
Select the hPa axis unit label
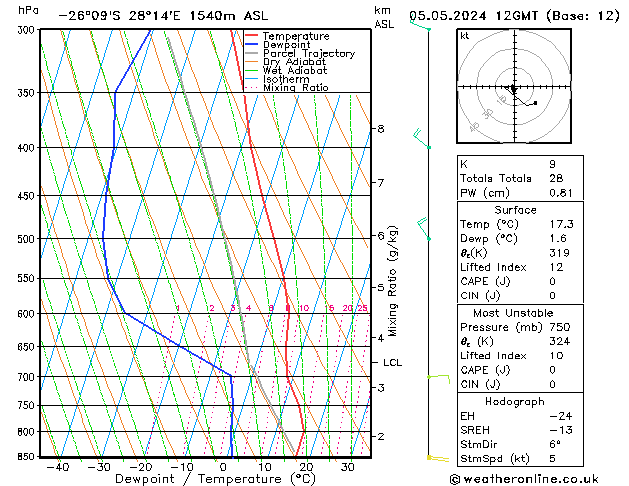(28, 10)
